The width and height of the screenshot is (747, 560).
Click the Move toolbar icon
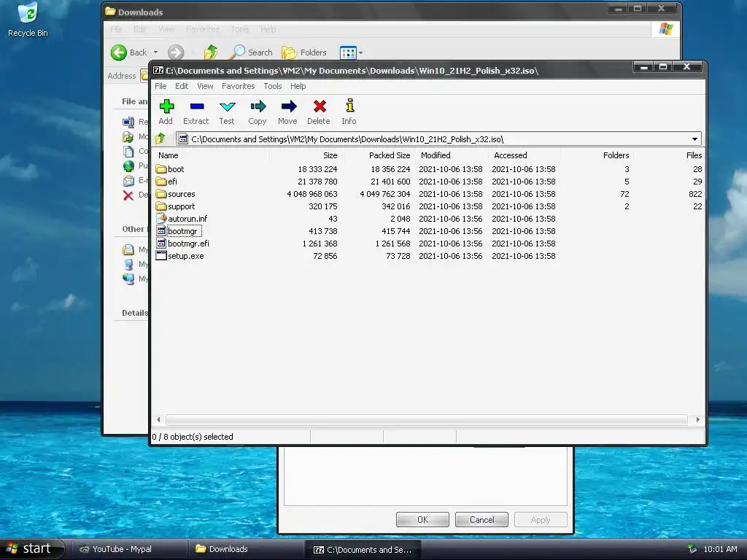[x=287, y=112]
